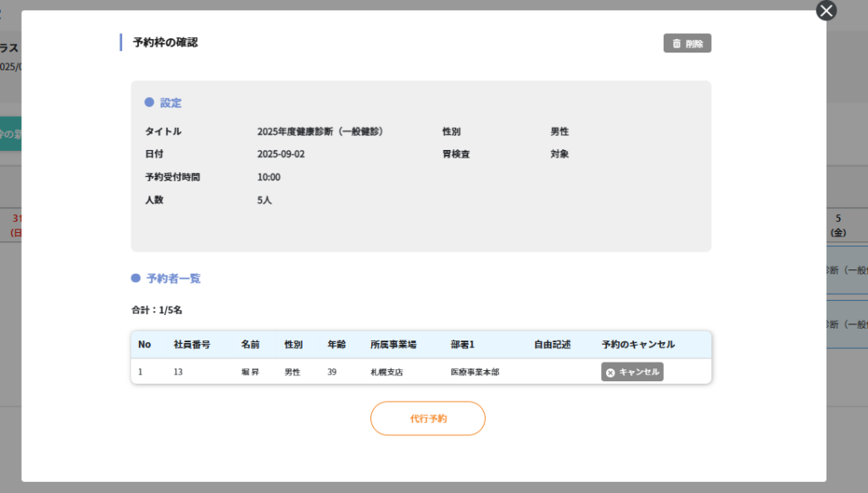Select the 社員番号 column header
Viewport: 868px width, 493px height.
click(x=192, y=345)
